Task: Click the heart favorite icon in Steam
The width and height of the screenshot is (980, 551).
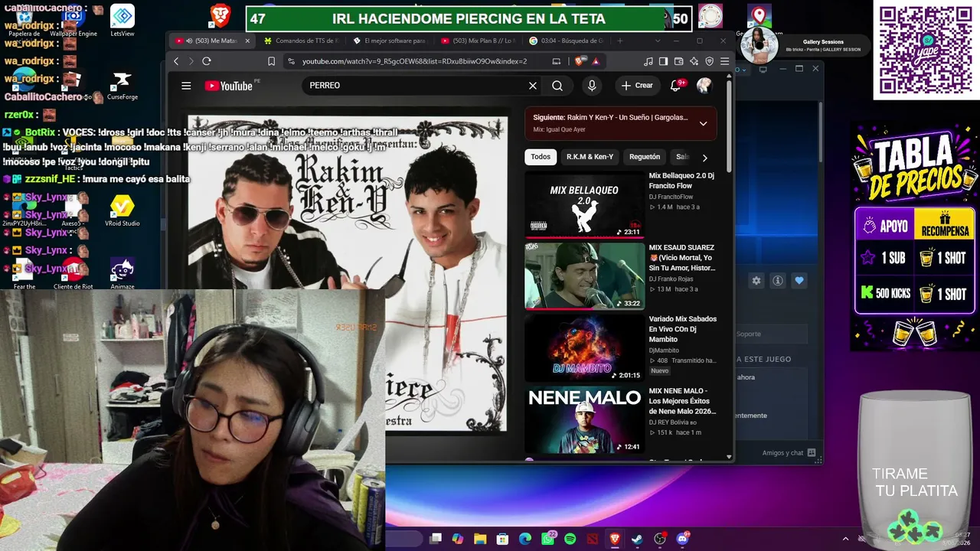Action: pos(799,281)
